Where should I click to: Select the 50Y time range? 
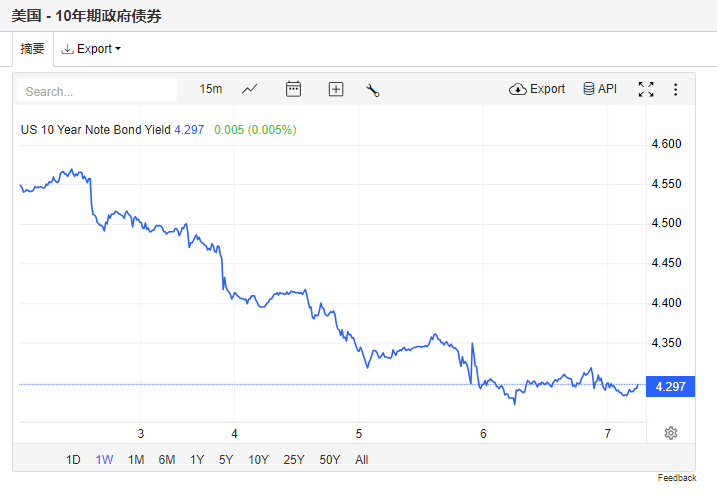(330, 460)
